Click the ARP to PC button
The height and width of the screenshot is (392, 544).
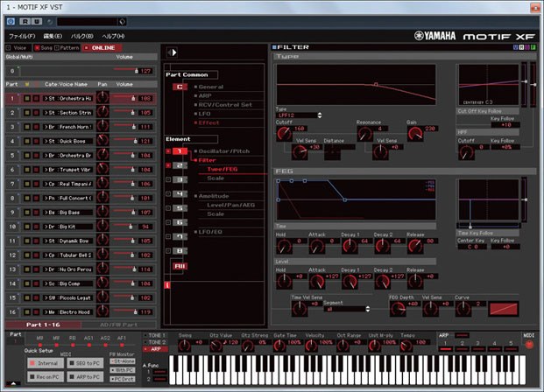coord(85,377)
